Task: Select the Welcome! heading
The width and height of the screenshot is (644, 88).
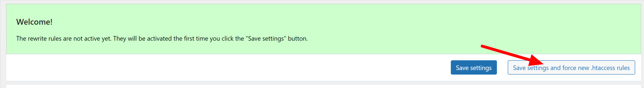Action: point(34,22)
